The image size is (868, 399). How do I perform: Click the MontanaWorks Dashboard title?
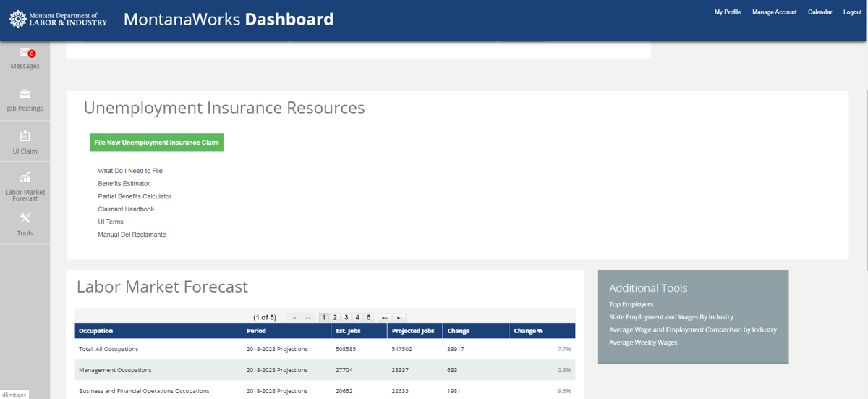coord(229,20)
